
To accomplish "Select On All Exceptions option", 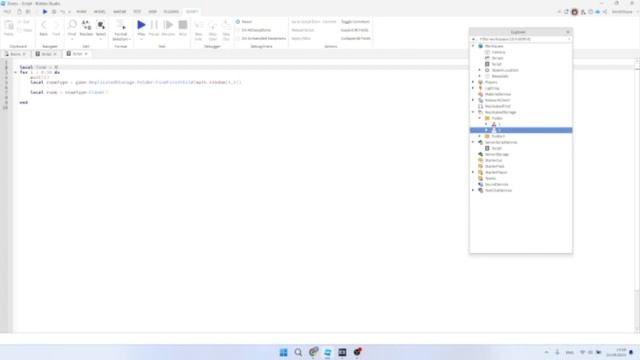I will [253, 30].
